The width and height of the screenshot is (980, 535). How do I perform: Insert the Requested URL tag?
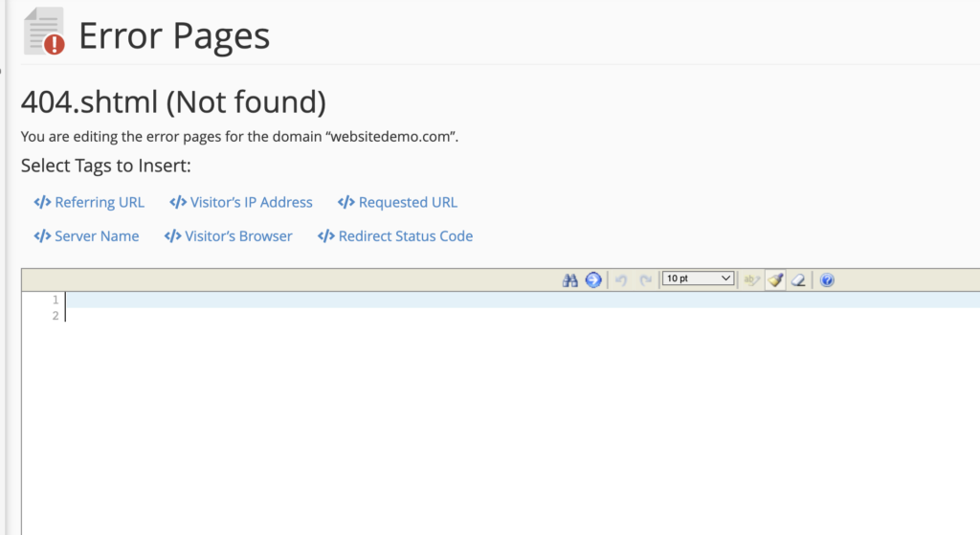coord(408,202)
